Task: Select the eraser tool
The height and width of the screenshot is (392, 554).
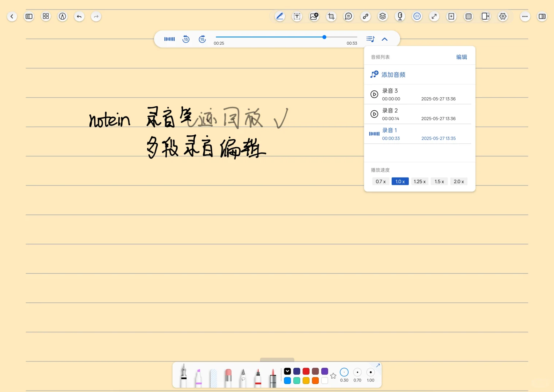Action: tap(228, 378)
